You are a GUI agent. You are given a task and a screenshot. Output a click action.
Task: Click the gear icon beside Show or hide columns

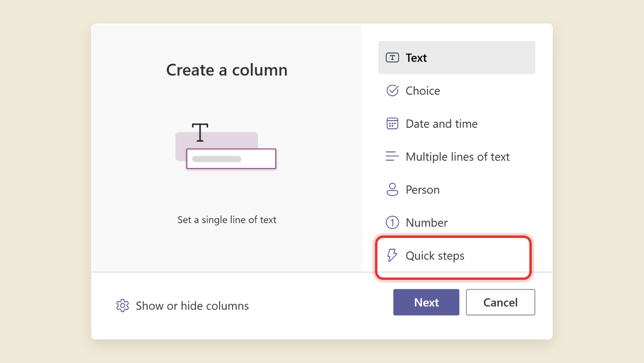click(x=123, y=306)
